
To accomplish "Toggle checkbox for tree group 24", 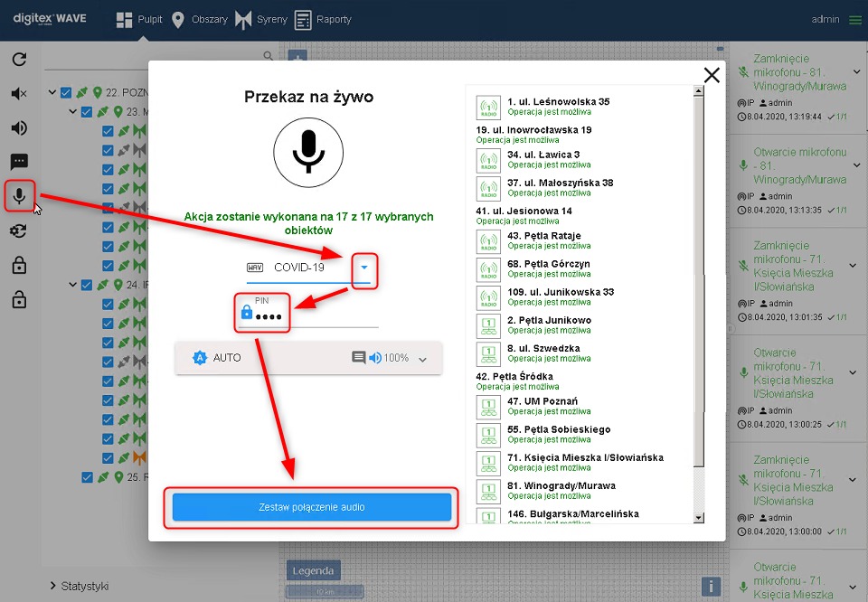I will click(x=87, y=286).
